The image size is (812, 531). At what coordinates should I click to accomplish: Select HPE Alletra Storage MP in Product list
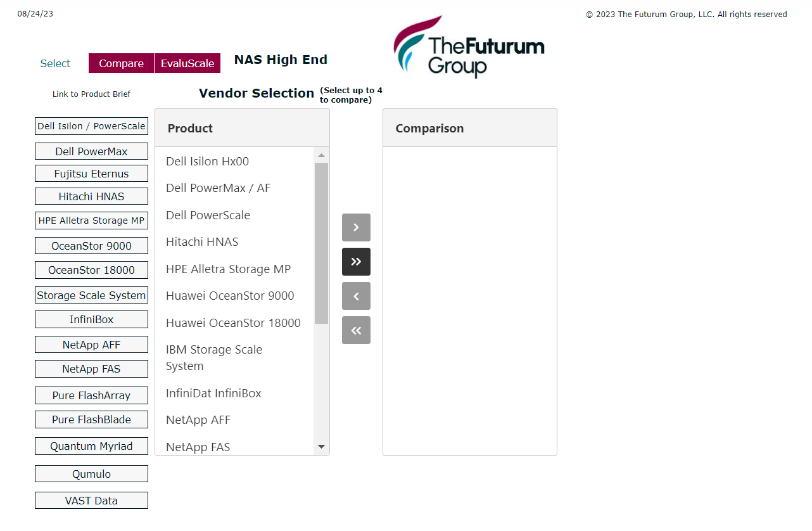(x=235, y=269)
